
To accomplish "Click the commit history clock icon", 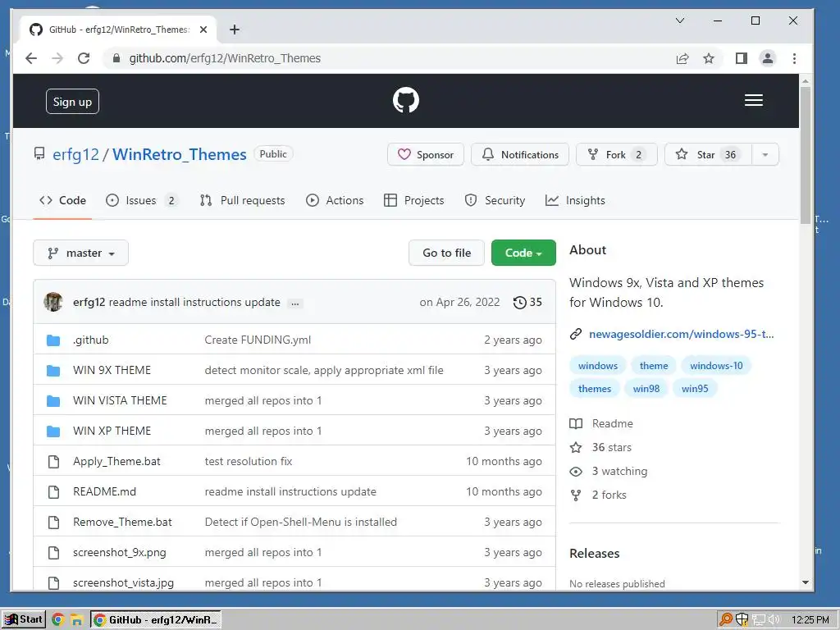I will click(x=519, y=302).
